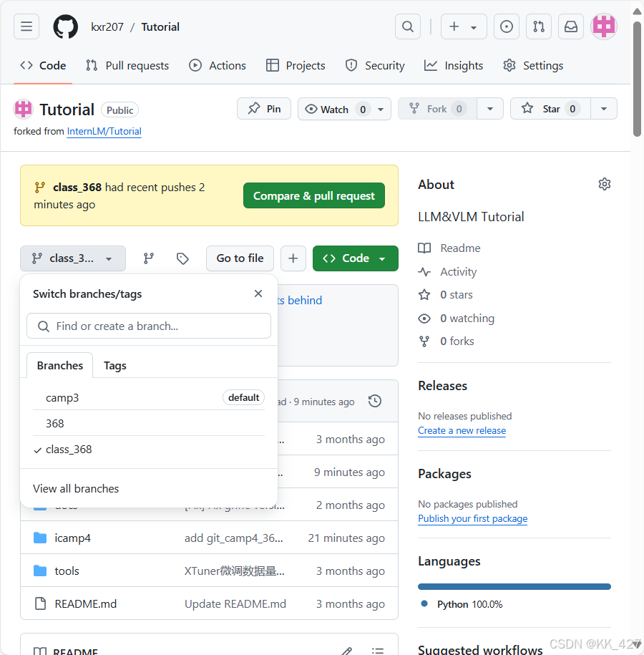The image size is (644, 655).
Task: Open the Readme link in About
Action: point(449,248)
